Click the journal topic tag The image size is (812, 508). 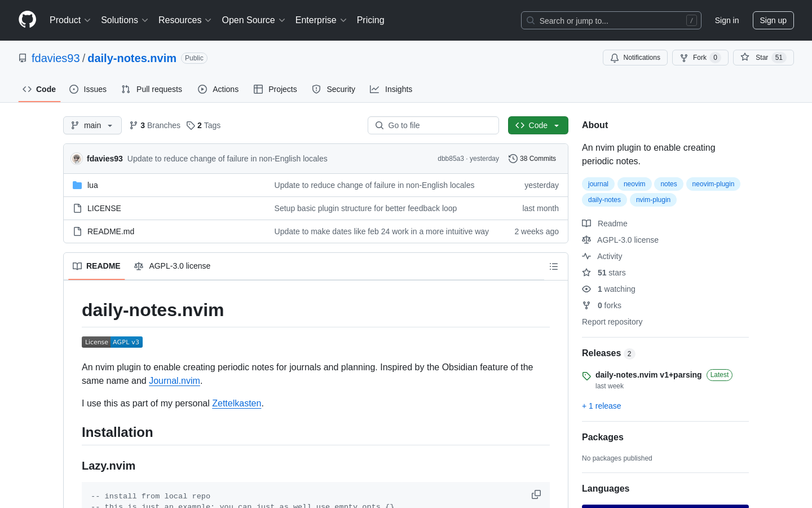point(598,184)
